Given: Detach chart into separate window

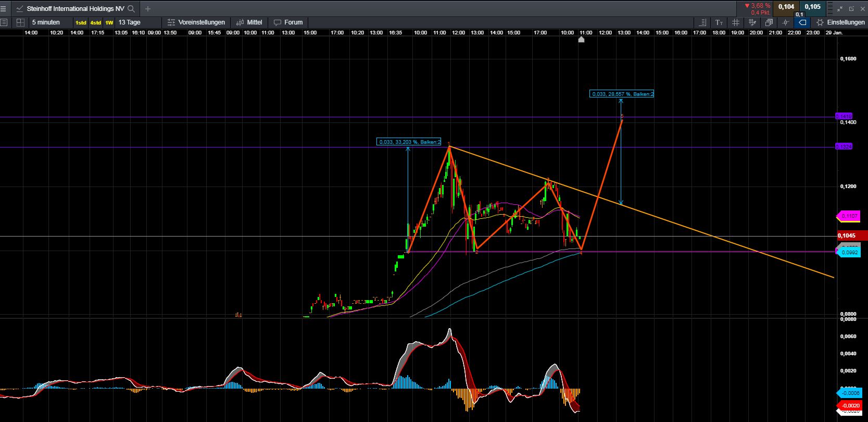Looking at the screenshot, I should coord(852,8).
